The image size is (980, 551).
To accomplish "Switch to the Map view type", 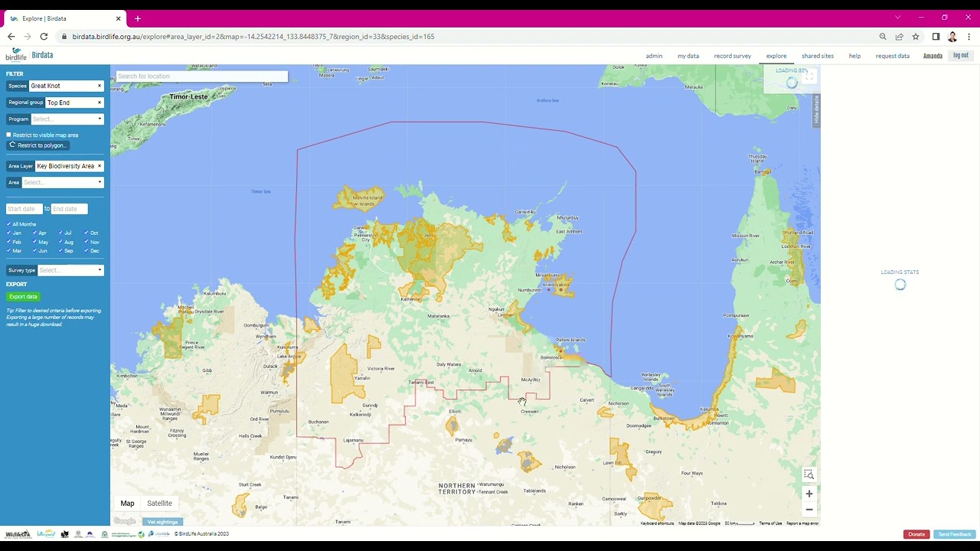I will (x=127, y=504).
